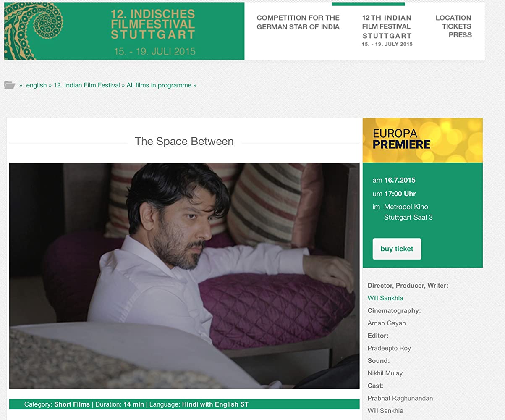The height and width of the screenshot is (420, 505).
Task: Open director Will Sankhla's link
Action: 385,298
